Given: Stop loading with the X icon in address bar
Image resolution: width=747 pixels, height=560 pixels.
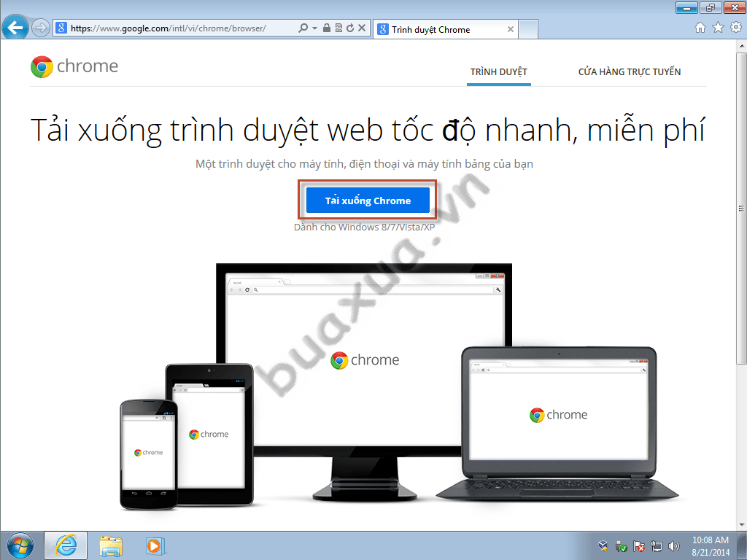Looking at the screenshot, I should [362, 28].
